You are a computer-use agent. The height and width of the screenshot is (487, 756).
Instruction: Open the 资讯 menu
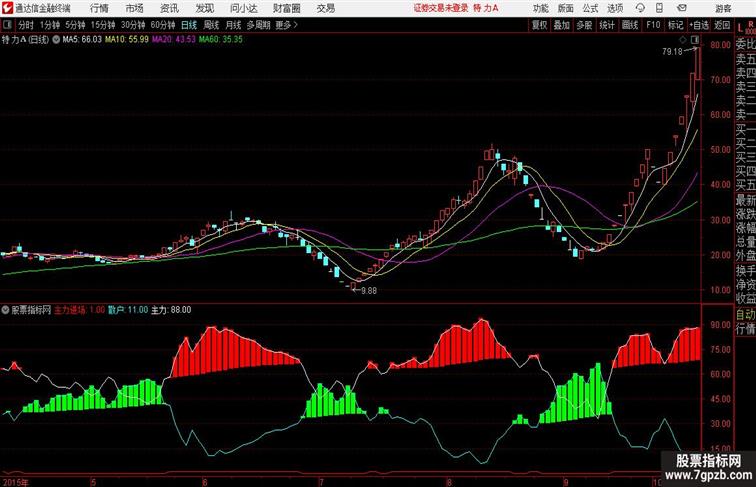coord(169,8)
